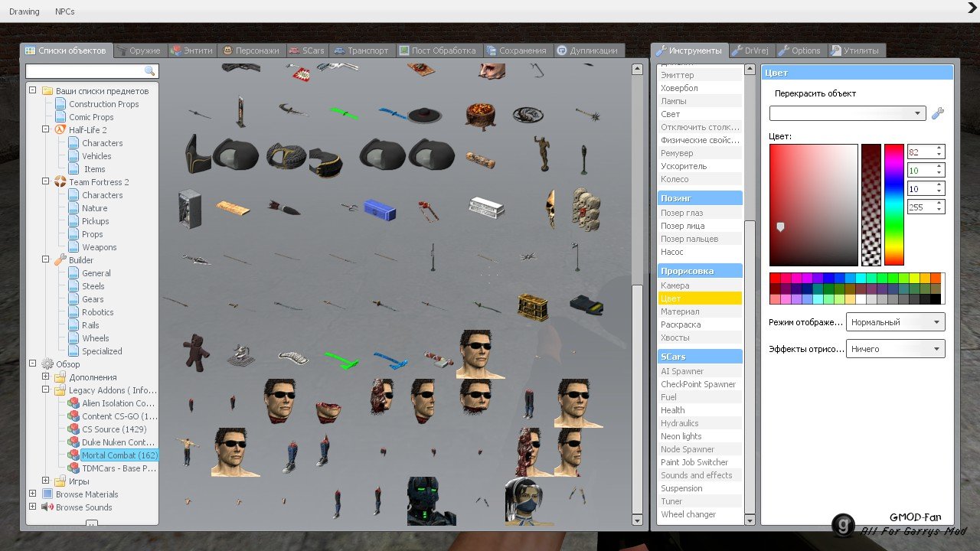
Task: Select the golden treasure chest prop
Action: click(534, 306)
